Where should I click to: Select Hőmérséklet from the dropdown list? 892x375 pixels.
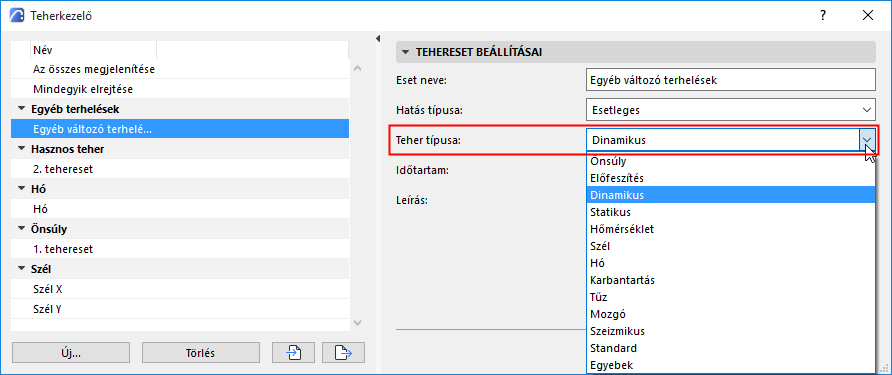click(730, 229)
